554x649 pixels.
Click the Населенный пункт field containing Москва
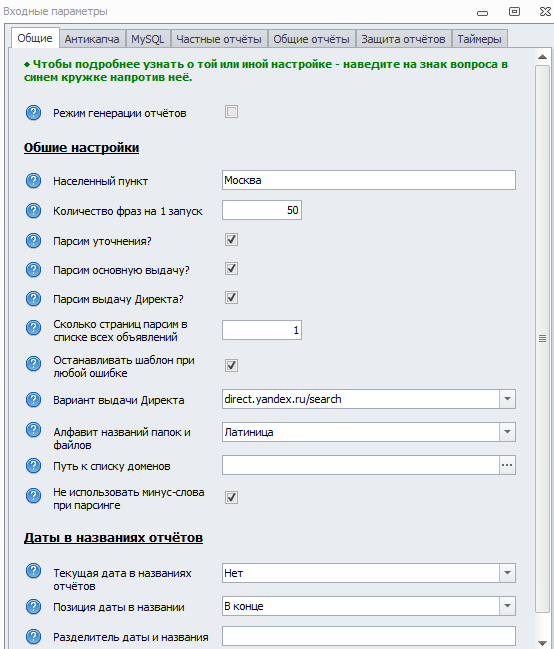click(369, 180)
